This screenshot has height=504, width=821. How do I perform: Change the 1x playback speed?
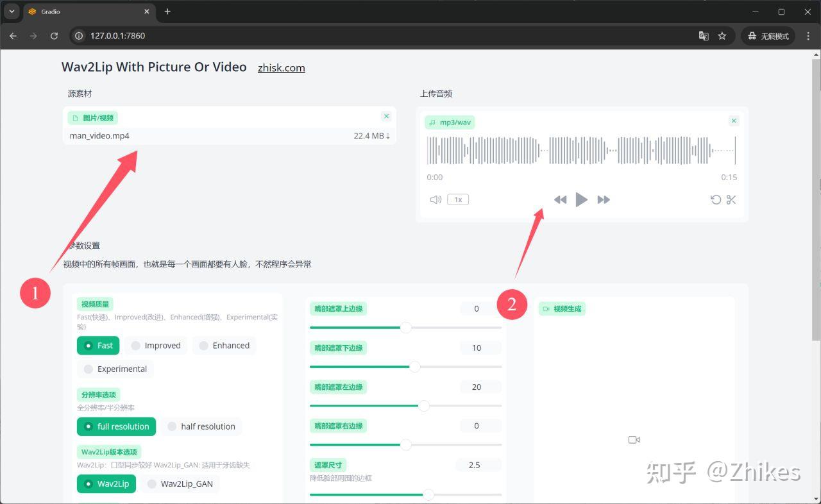(458, 199)
